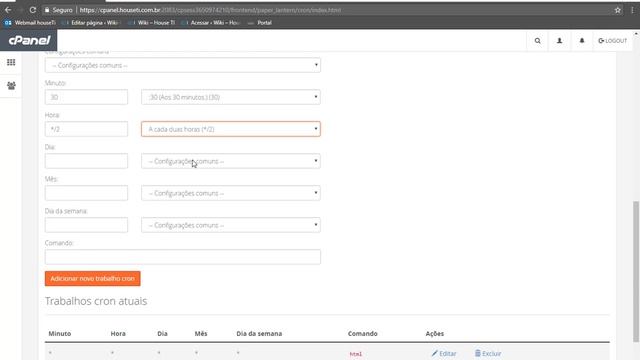Click the Mês input field

pyautogui.click(x=86, y=193)
